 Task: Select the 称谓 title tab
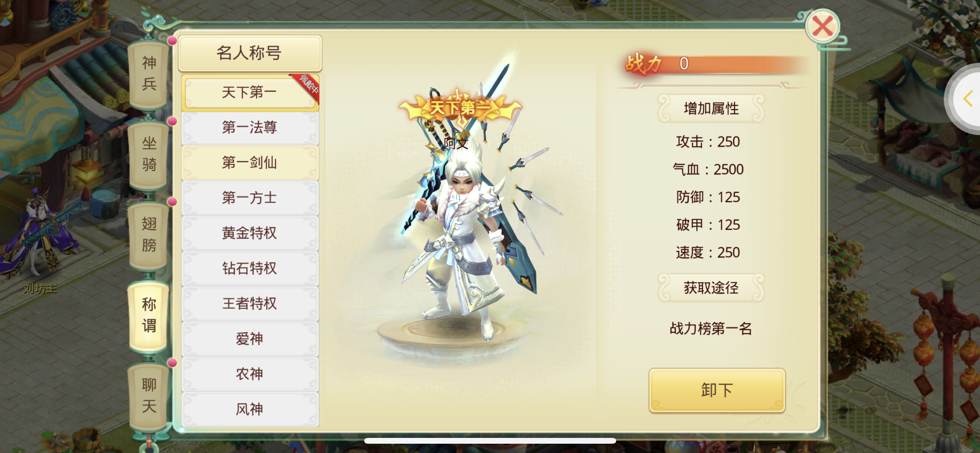point(149,315)
